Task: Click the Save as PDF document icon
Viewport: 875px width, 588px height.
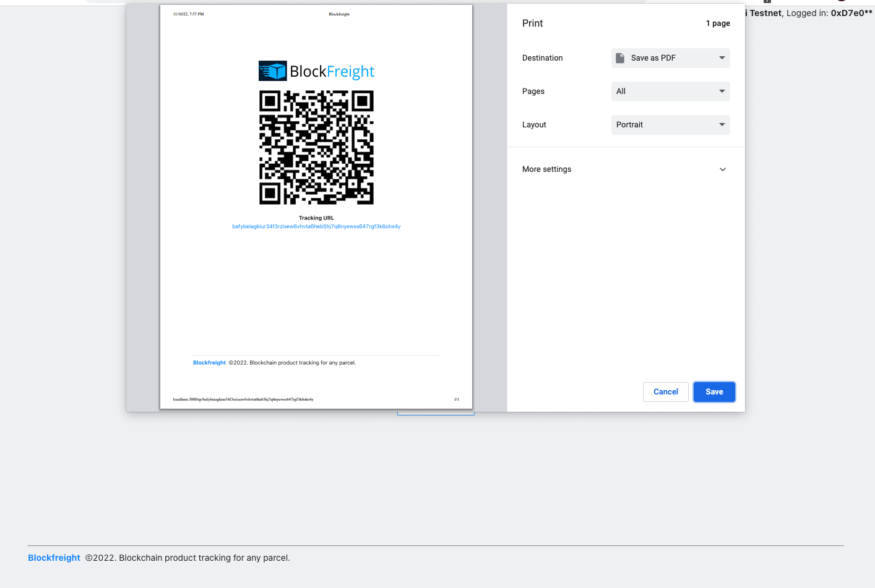Action: (620, 58)
